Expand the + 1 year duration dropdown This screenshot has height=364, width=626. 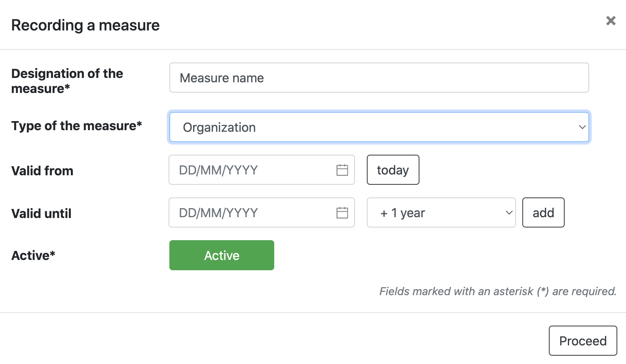pyautogui.click(x=441, y=212)
